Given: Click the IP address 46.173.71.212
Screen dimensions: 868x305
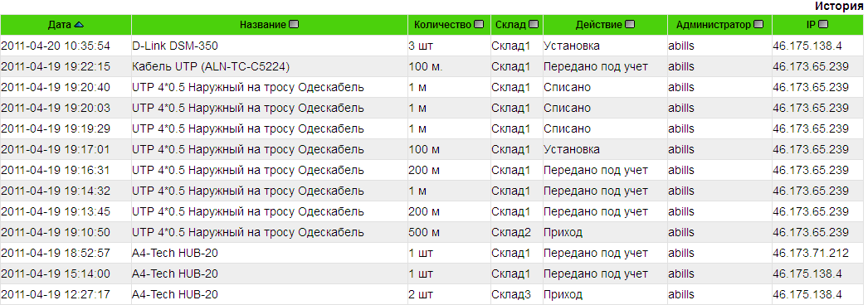Looking at the screenshot, I should coord(811,253).
